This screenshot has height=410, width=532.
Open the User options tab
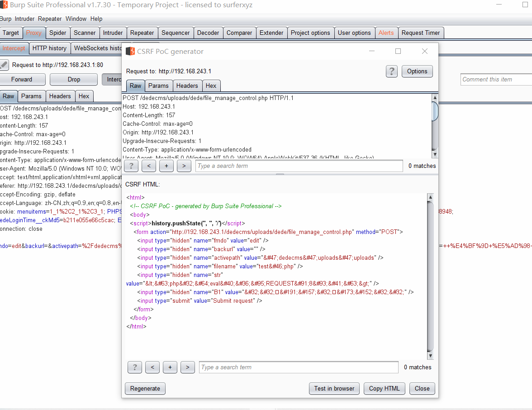coord(354,33)
